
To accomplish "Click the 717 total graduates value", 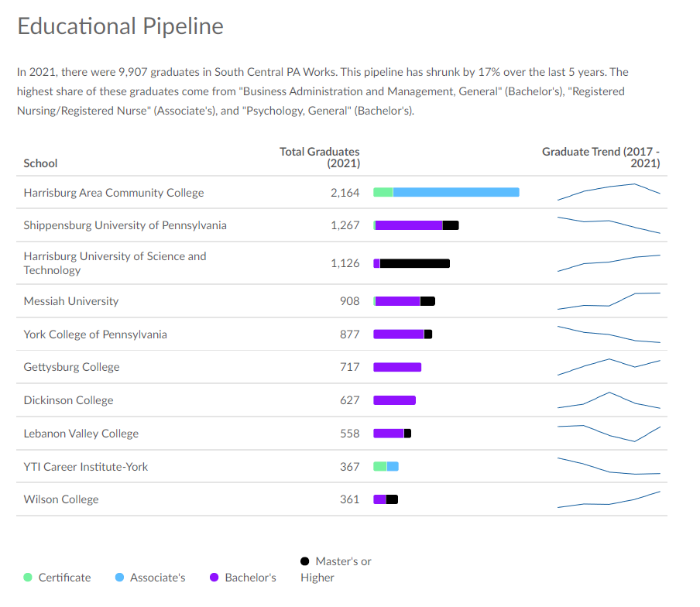I will coord(349,367).
